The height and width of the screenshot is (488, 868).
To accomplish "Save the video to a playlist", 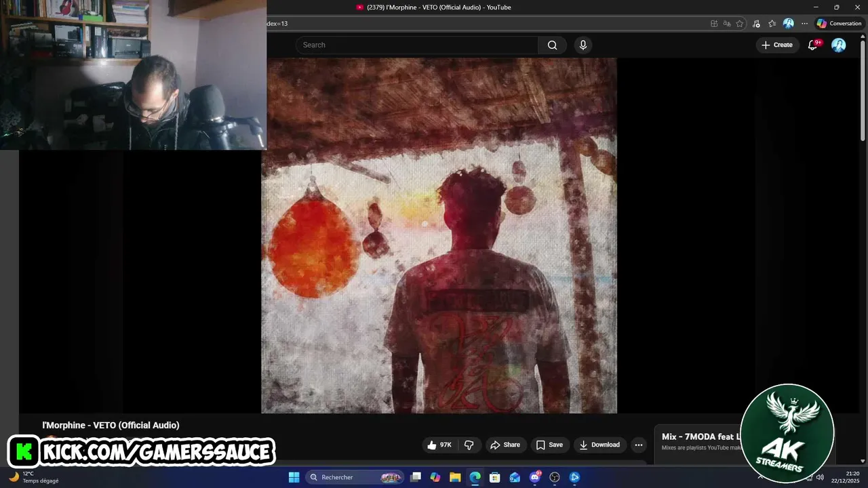I will point(549,445).
